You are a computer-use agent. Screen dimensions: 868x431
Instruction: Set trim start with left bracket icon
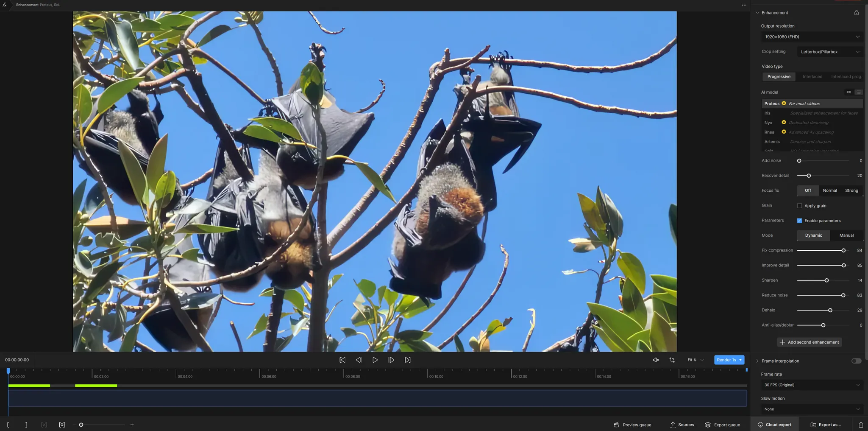coord(8,425)
